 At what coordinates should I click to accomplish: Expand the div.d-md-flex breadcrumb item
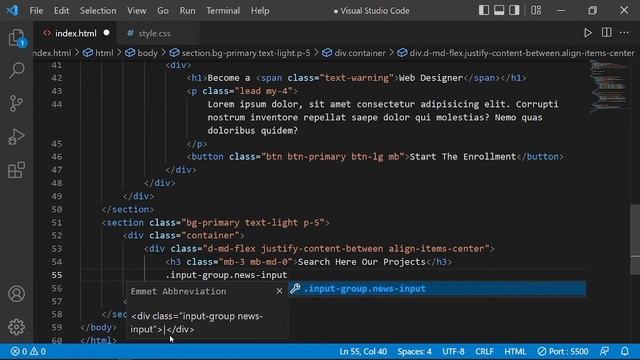(516, 53)
